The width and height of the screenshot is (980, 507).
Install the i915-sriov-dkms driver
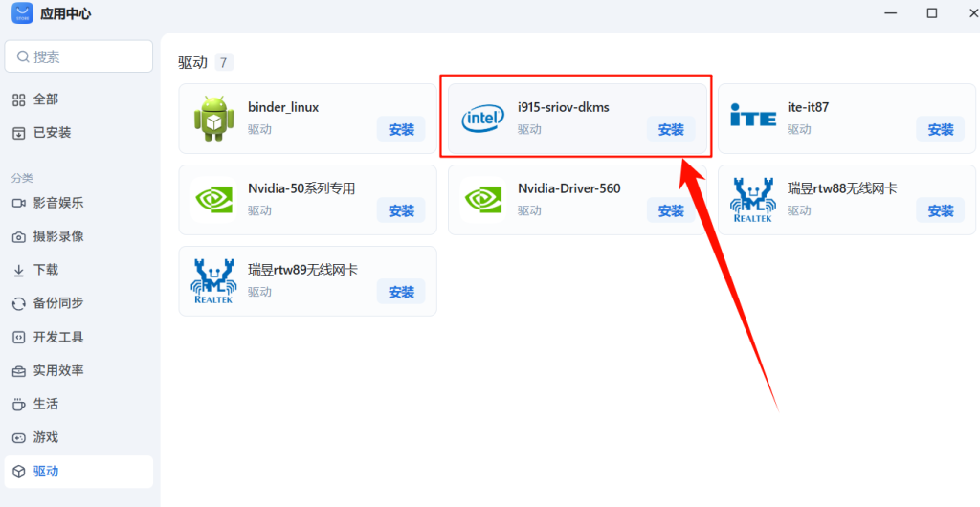tap(671, 129)
